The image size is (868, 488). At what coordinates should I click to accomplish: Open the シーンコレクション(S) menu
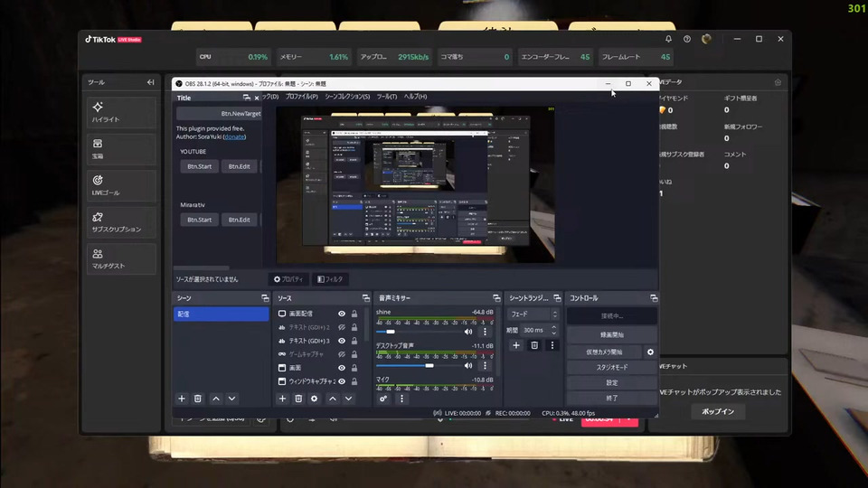pyautogui.click(x=347, y=97)
